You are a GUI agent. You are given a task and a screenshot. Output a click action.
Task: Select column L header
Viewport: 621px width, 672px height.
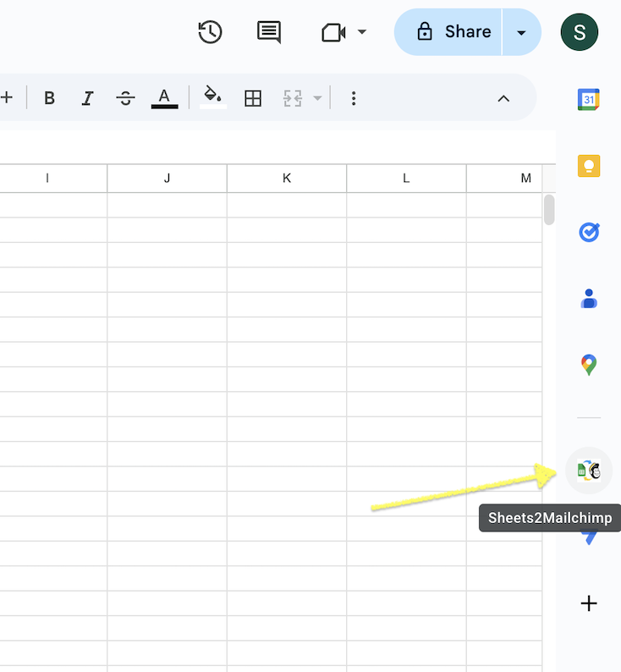tap(406, 179)
